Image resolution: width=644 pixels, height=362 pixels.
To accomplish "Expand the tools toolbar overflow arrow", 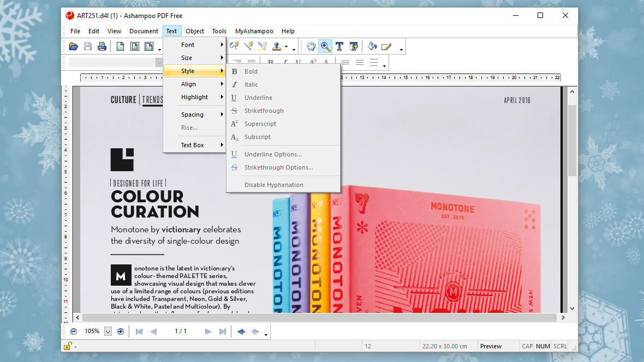I will coord(401,50).
